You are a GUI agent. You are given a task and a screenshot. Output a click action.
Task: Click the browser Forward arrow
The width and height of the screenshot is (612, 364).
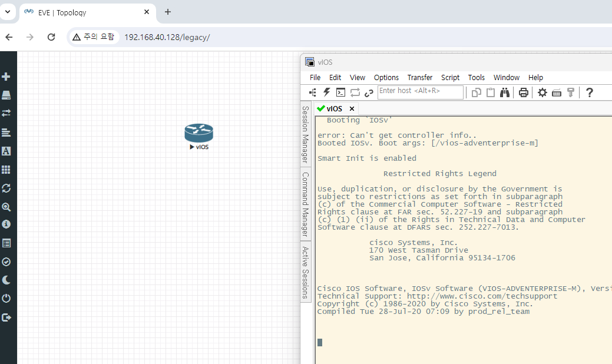(x=30, y=37)
